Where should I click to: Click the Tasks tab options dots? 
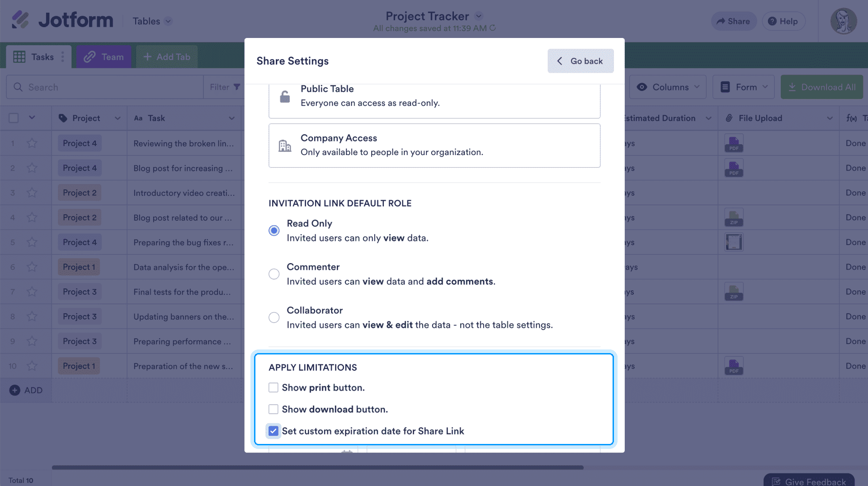click(x=63, y=57)
